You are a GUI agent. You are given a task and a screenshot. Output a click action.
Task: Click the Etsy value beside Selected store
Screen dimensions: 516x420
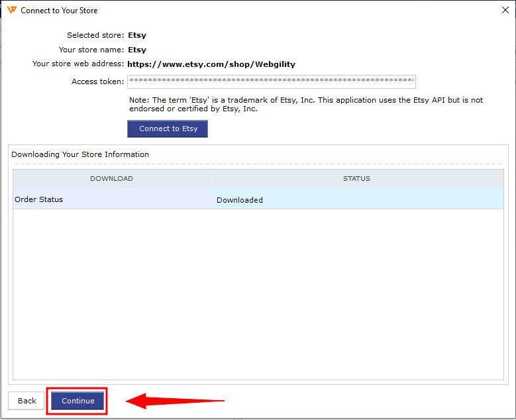coord(136,35)
